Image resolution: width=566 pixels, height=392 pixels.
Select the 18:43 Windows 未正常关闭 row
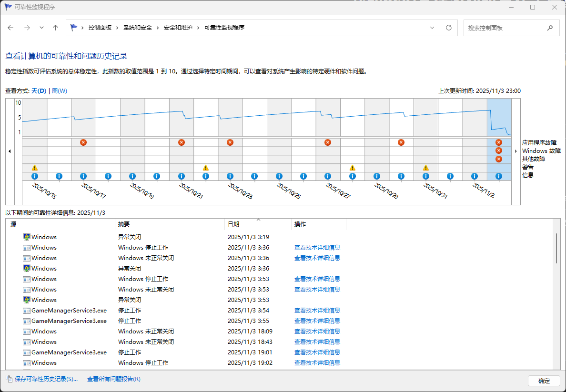point(280,342)
